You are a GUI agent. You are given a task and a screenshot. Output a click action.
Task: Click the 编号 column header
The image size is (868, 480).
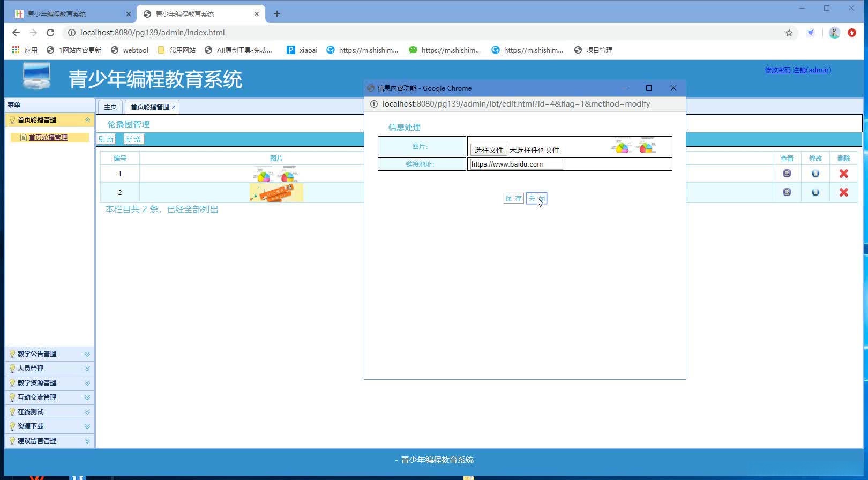point(120,159)
